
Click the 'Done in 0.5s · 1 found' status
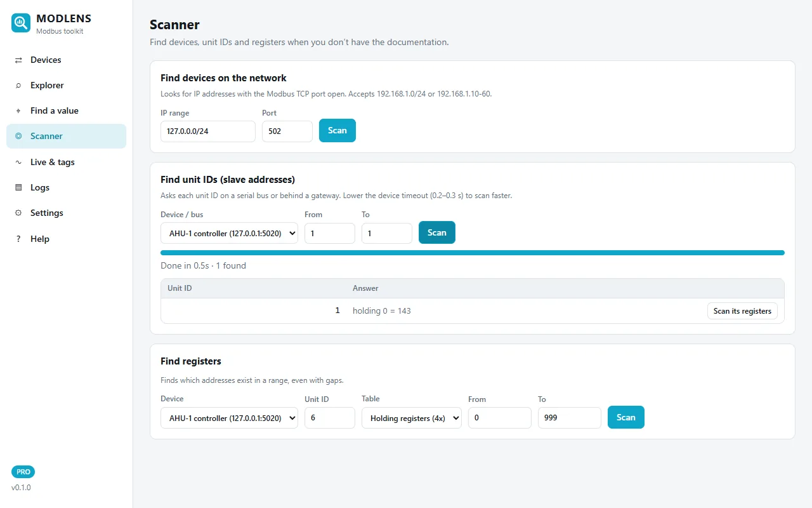(203, 265)
